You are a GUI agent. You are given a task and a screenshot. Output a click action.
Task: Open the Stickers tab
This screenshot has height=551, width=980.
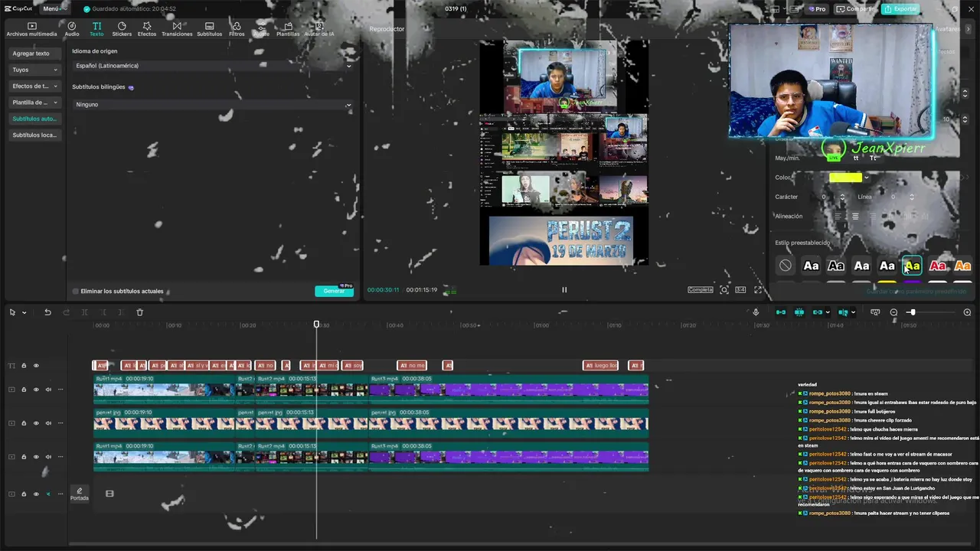click(x=122, y=30)
